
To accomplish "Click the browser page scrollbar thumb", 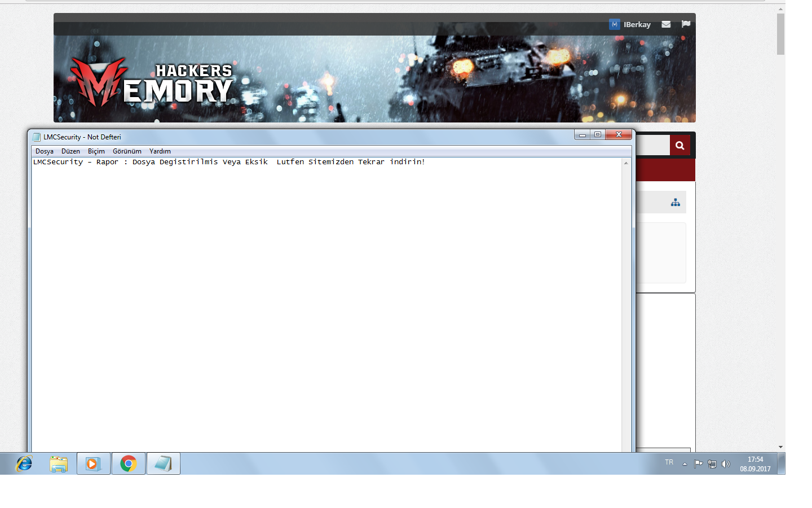I will [x=781, y=34].
